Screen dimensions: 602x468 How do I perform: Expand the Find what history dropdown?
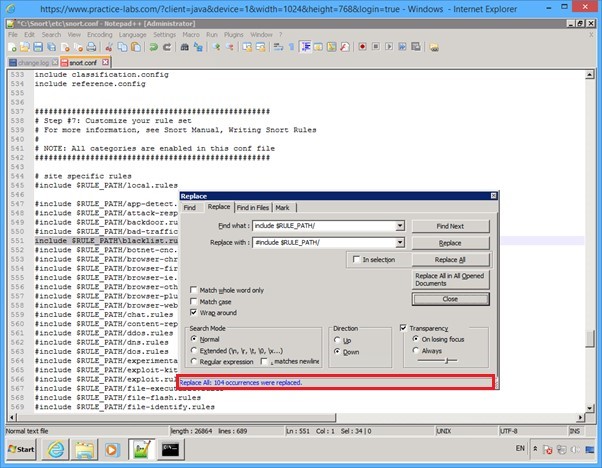coord(400,226)
